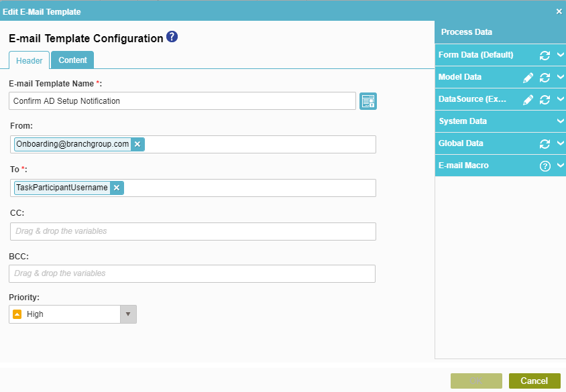Edit the Model Data with pencil icon
Screen dimensions: 566x392
click(528, 78)
